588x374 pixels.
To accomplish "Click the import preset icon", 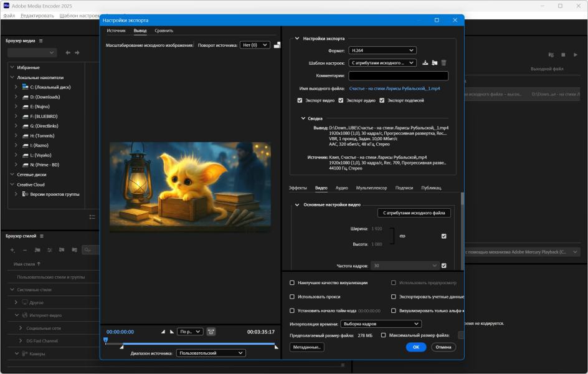I will 434,63.
